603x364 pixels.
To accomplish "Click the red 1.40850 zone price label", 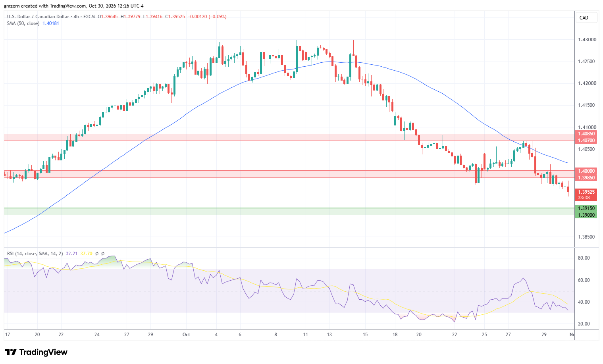I will pyautogui.click(x=586, y=134).
